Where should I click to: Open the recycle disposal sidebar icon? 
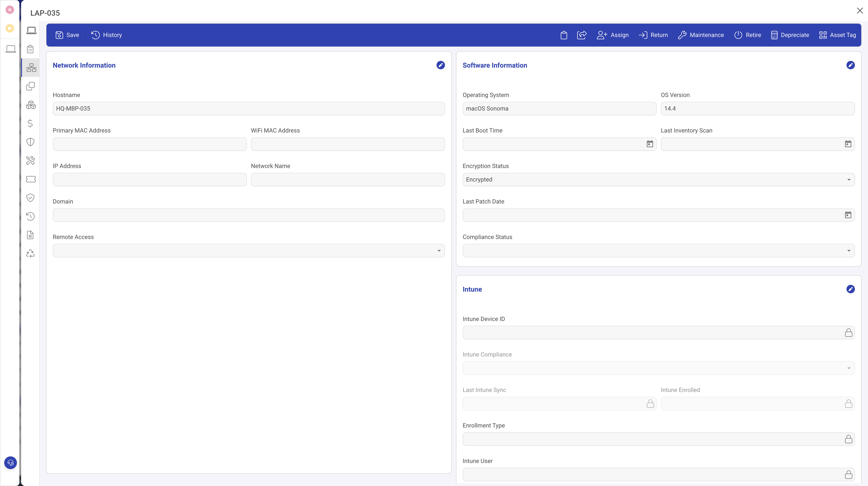(30, 254)
